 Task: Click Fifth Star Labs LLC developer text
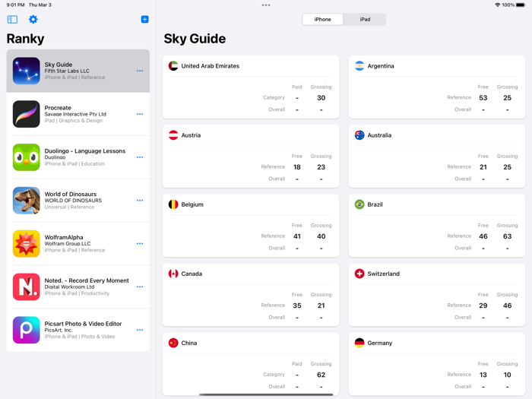(x=67, y=71)
